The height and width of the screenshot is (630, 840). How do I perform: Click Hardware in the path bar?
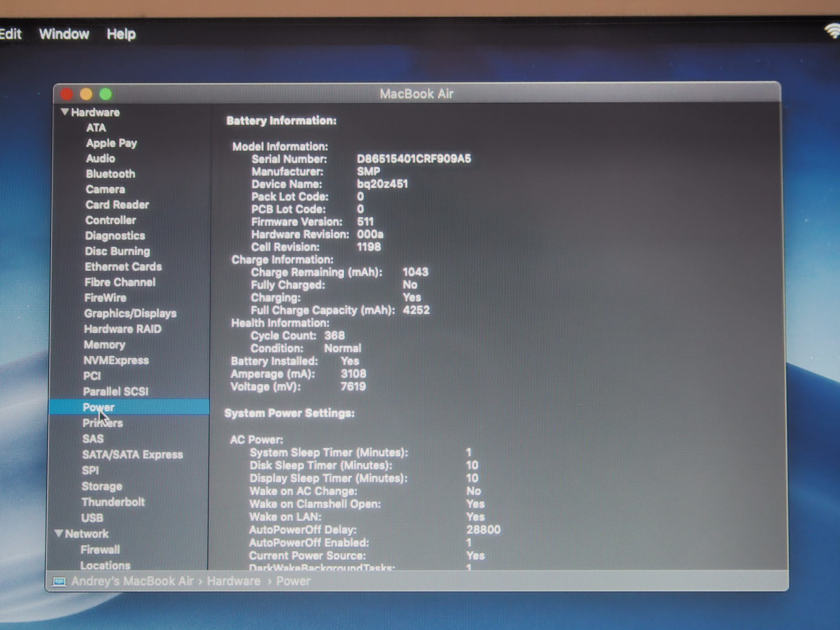[x=233, y=581]
